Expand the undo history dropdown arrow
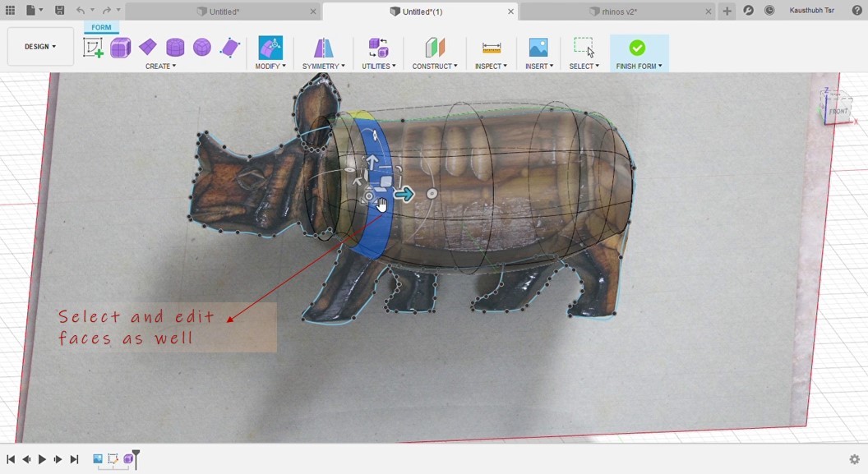The image size is (868, 474). pyautogui.click(x=92, y=10)
